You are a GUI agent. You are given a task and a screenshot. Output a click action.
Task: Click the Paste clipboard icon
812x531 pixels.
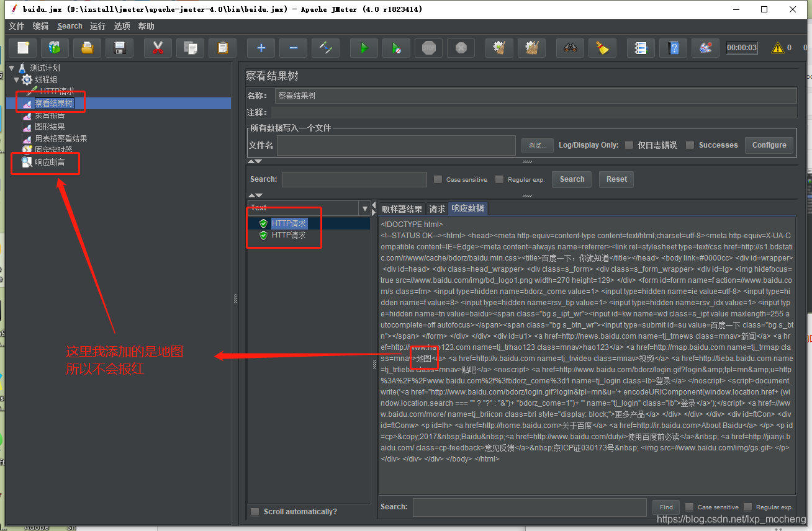tap(223, 48)
